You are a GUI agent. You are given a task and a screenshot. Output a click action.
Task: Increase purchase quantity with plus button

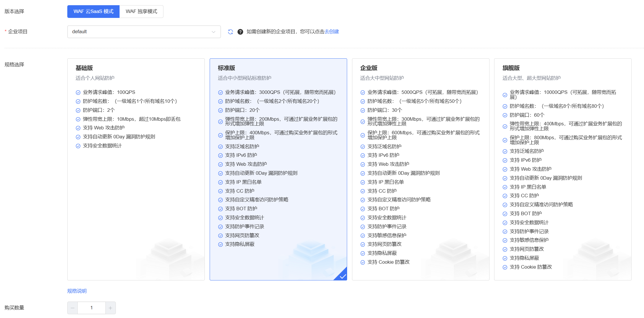110,308
